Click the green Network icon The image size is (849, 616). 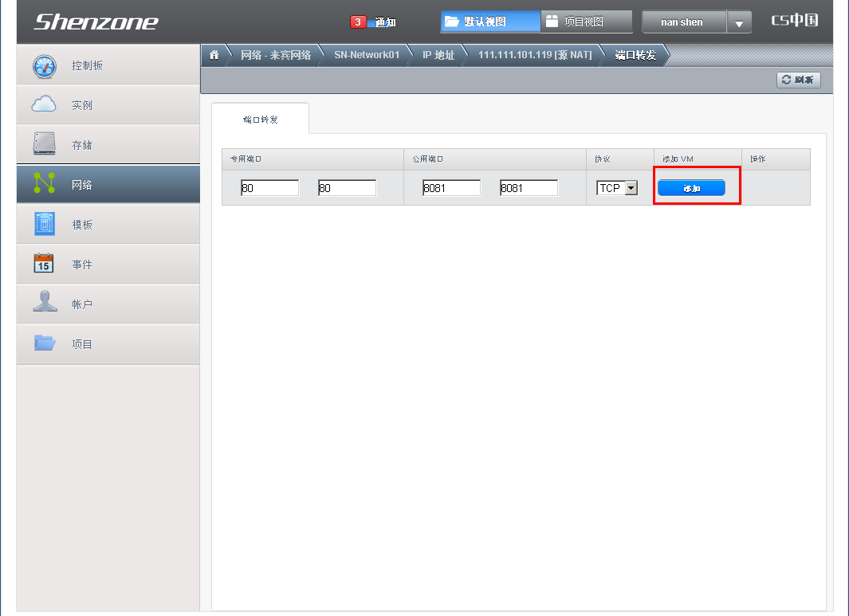pos(44,183)
